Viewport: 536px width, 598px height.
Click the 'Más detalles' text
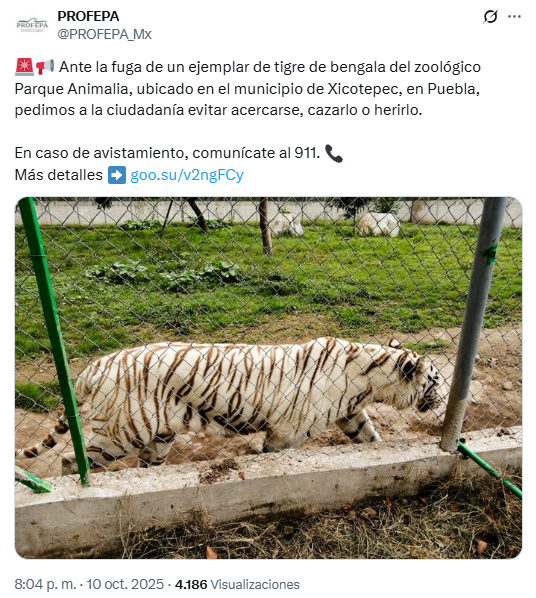pyautogui.click(x=59, y=175)
